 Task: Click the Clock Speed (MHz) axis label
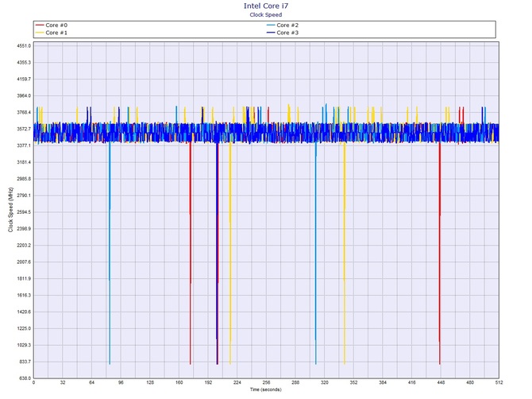10,210
